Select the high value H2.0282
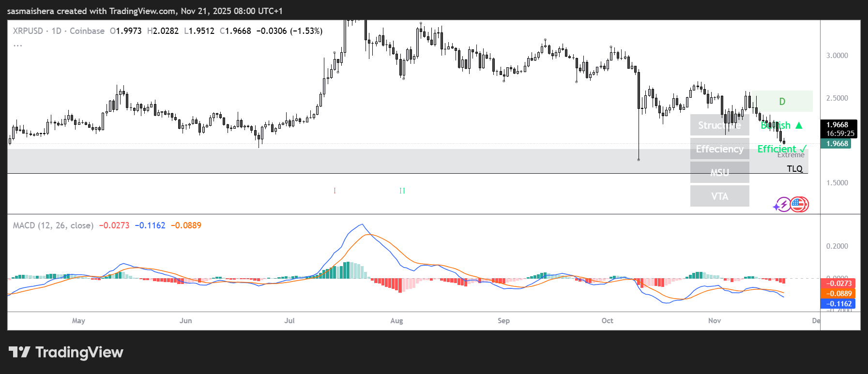Screen dimensions: 868x374 tap(163, 31)
